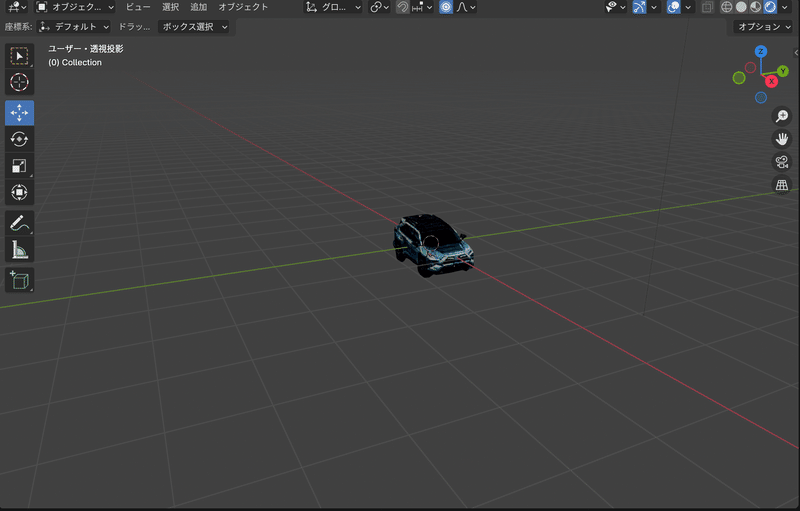Image resolution: width=800 pixels, height=511 pixels.
Task: Click the negative Z axis blue circle
Action: click(x=761, y=97)
